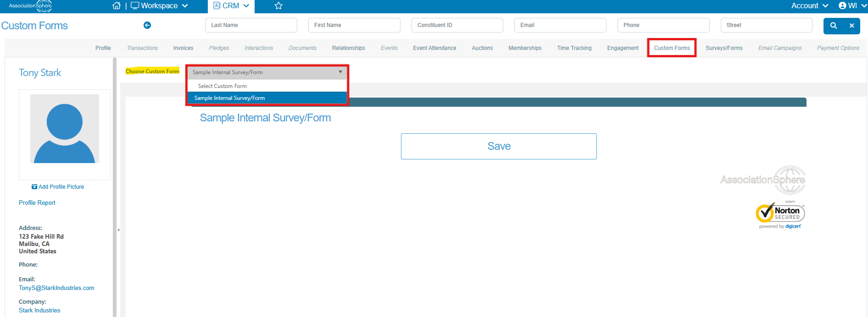Viewport: 868px width, 317px height.
Task: Click the TonyS@StarkIndustries.com email link
Action: (56, 288)
